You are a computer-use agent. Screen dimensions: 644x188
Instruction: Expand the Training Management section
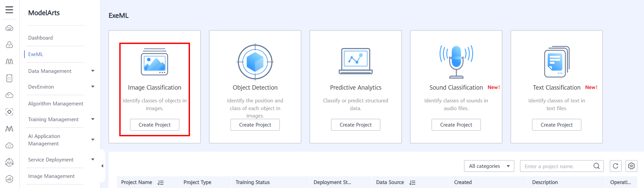click(93, 119)
